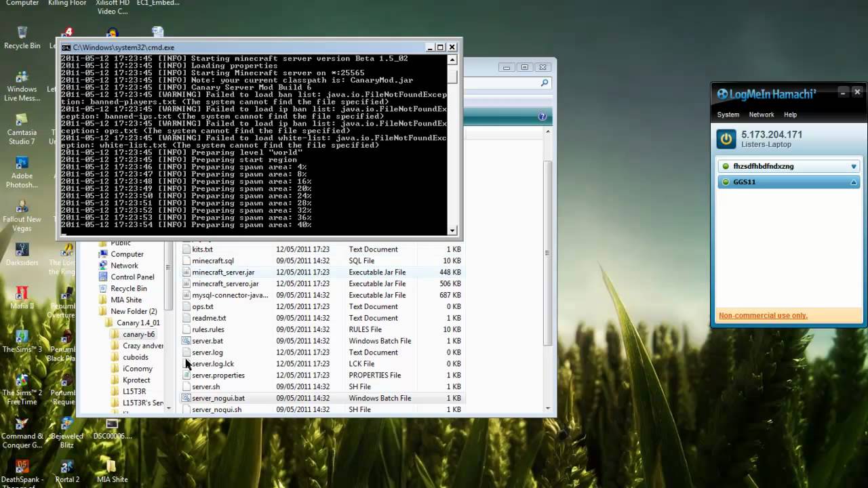Open DeathSpank desktop icon
This screenshot has height=488, width=868.
coord(22,474)
